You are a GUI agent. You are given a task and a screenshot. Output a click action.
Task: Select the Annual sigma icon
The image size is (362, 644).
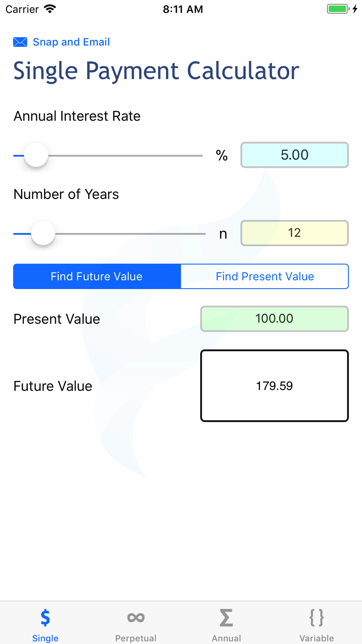[226, 618]
